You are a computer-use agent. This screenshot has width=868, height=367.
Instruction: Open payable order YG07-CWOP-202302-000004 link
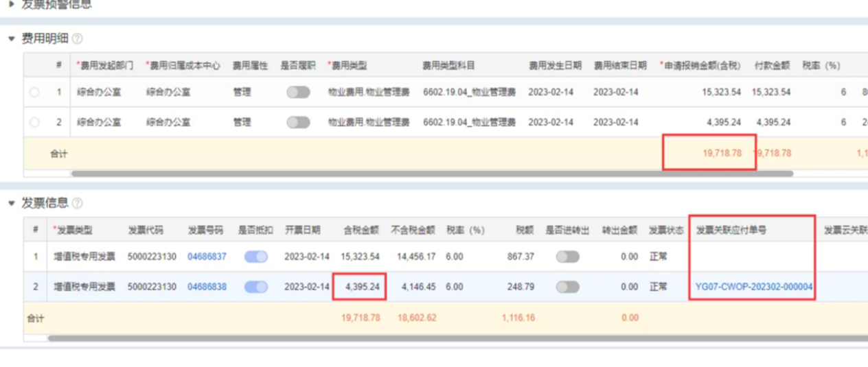pyautogui.click(x=754, y=287)
